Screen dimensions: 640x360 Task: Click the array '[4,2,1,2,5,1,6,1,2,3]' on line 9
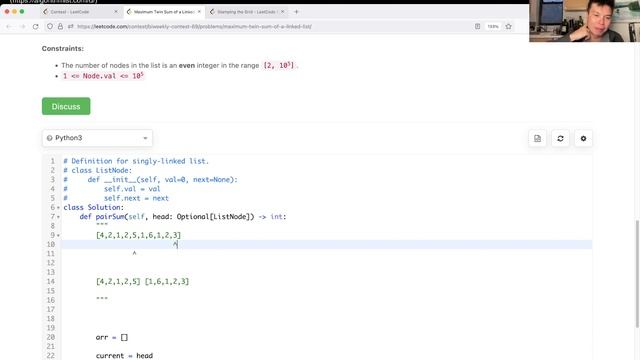click(x=138, y=235)
